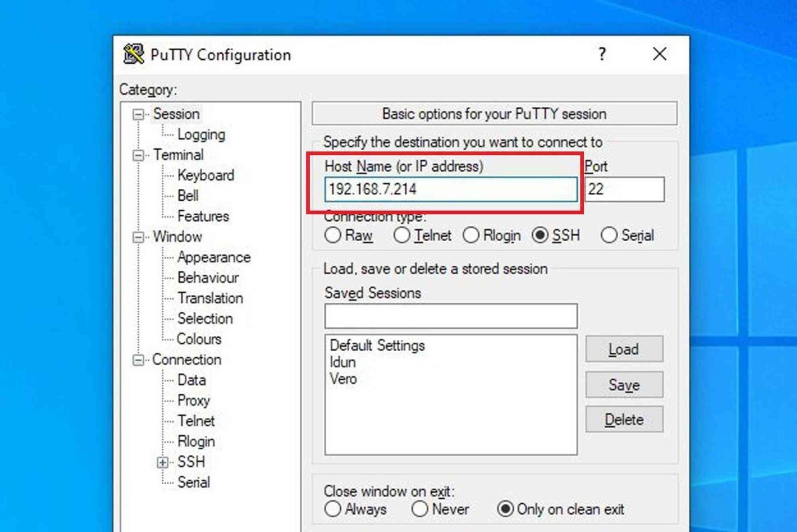
Task: Click the Host Name input field
Action: click(x=451, y=189)
